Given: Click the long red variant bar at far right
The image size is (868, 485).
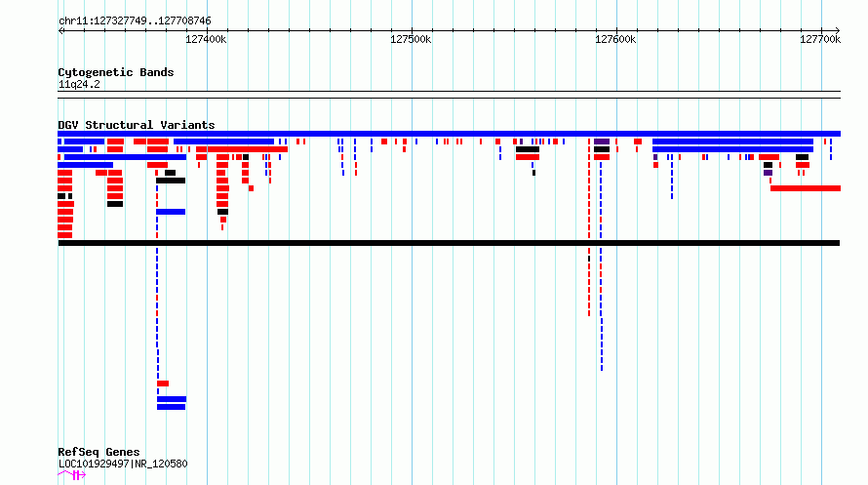Looking at the screenshot, I should pyautogui.click(x=806, y=188).
